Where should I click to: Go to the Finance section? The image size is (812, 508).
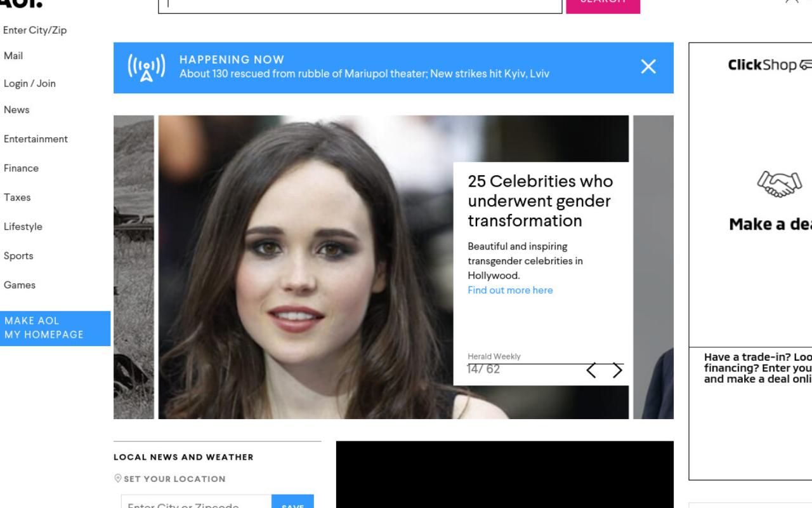click(21, 168)
